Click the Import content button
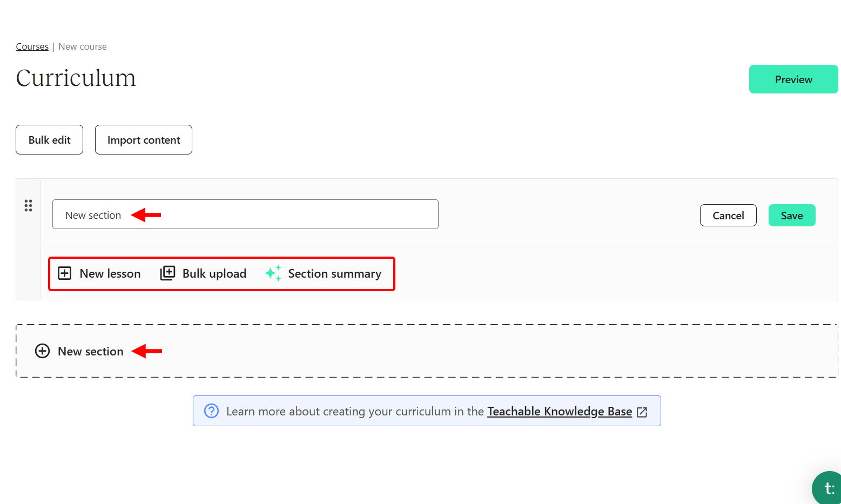 tap(144, 140)
